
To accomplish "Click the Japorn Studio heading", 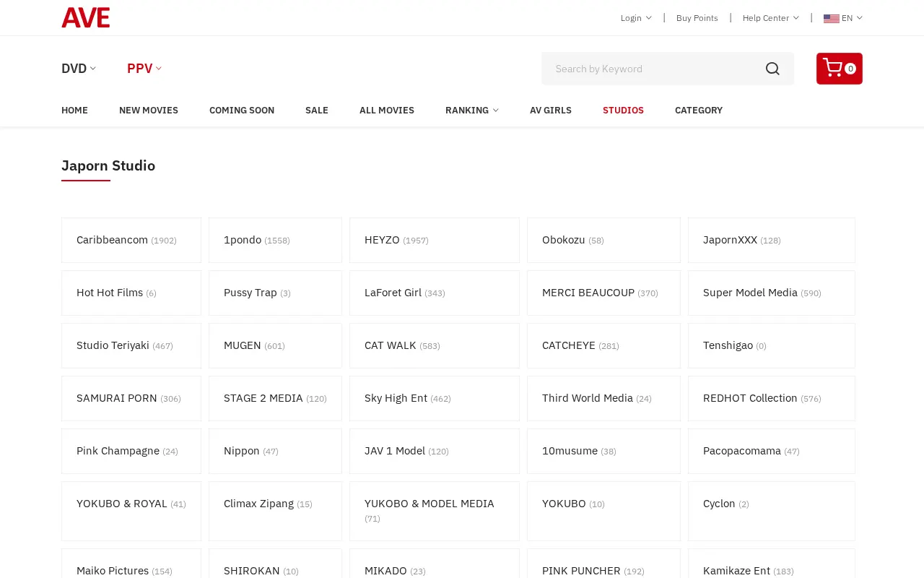I will point(108,165).
